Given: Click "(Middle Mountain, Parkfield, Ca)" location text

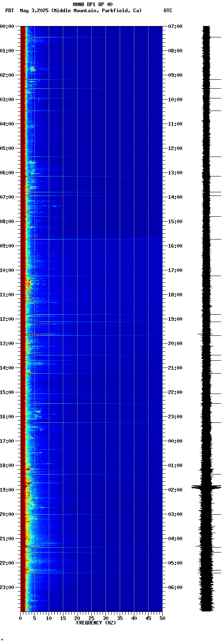Looking at the screenshot, I should click(97, 11).
